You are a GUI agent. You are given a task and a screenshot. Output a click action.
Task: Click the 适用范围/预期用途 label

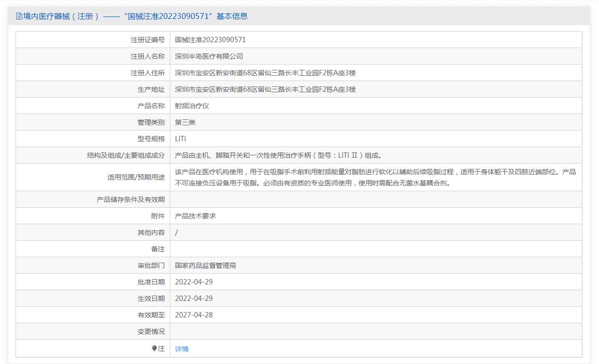click(x=136, y=177)
